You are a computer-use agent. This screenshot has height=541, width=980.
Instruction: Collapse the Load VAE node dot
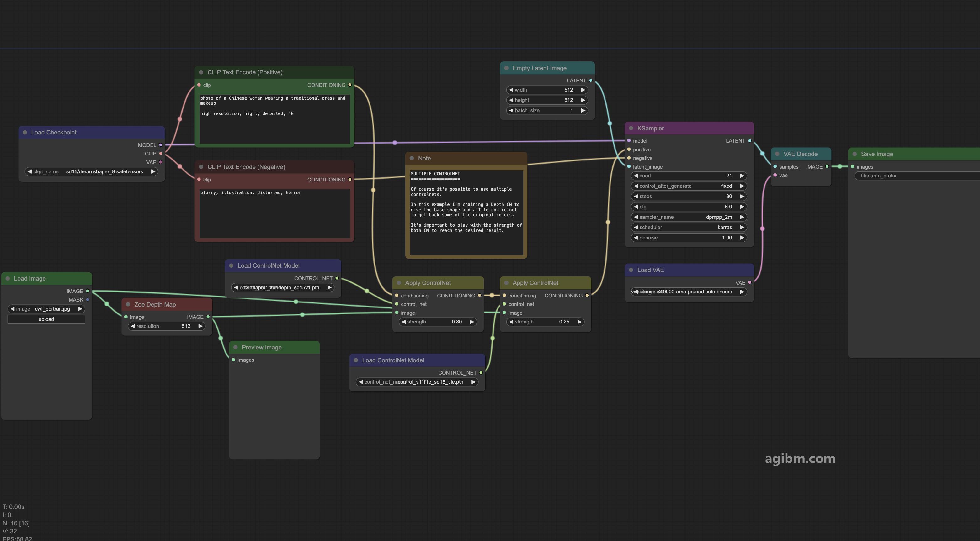pos(631,270)
